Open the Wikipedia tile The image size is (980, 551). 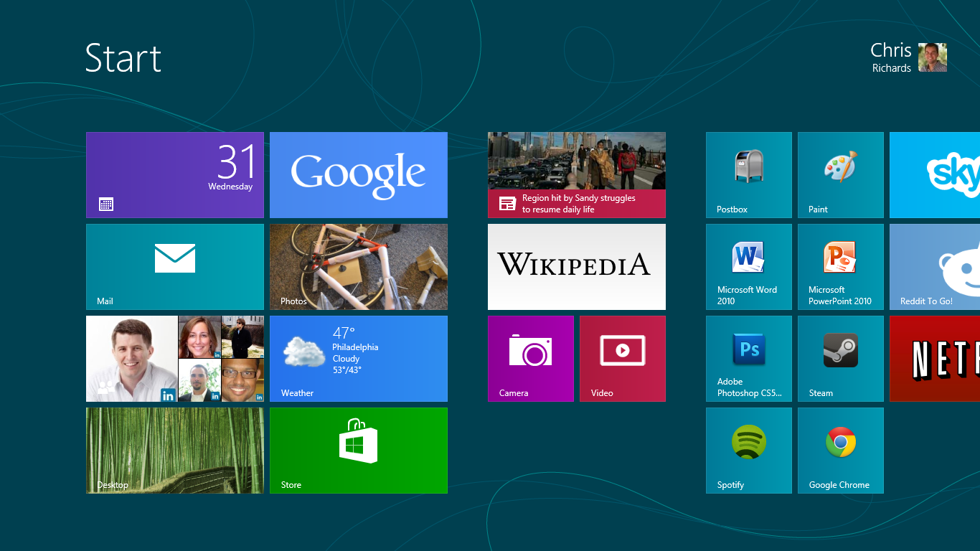577,267
